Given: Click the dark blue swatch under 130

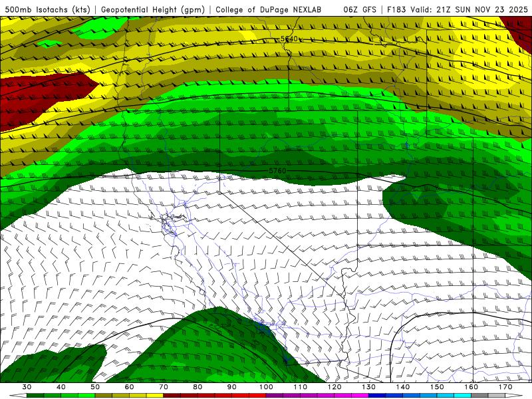Looking at the screenshot, I should [x=377, y=396].
